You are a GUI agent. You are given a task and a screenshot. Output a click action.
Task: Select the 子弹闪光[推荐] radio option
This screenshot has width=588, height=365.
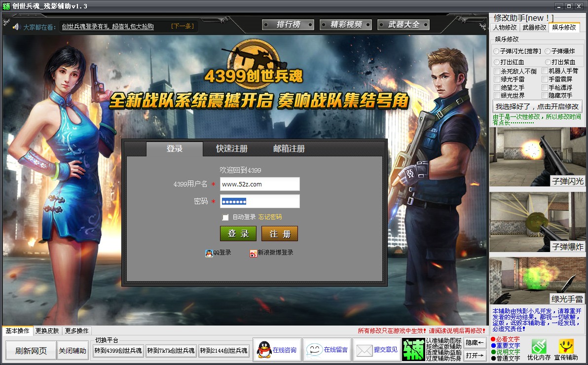point(497,51)
